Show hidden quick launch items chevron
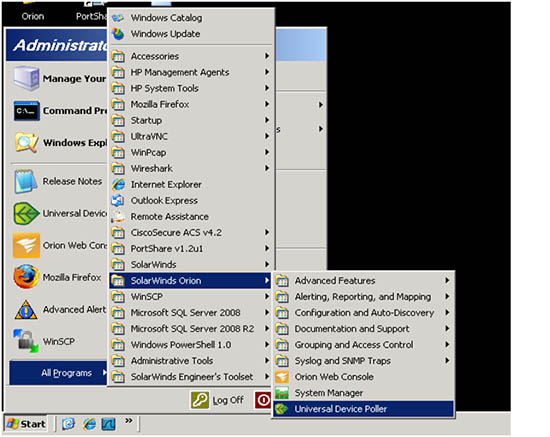This screenshot has height=437, width=550. click(129, 420)
